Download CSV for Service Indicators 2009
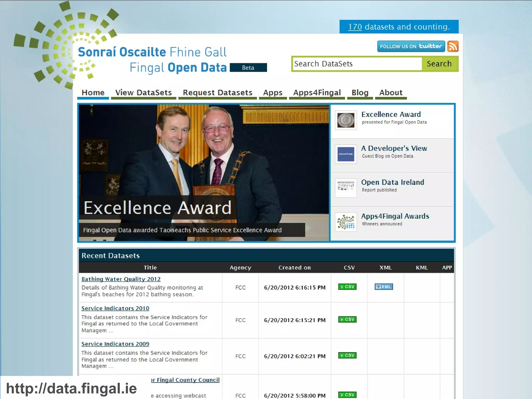The height and width of the screenshot is (399, 532). pyautogui.click(x=347, y=355)
